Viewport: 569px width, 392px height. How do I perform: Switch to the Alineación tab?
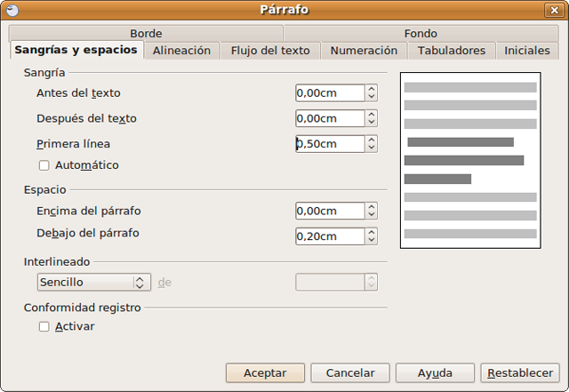[181, 51]
